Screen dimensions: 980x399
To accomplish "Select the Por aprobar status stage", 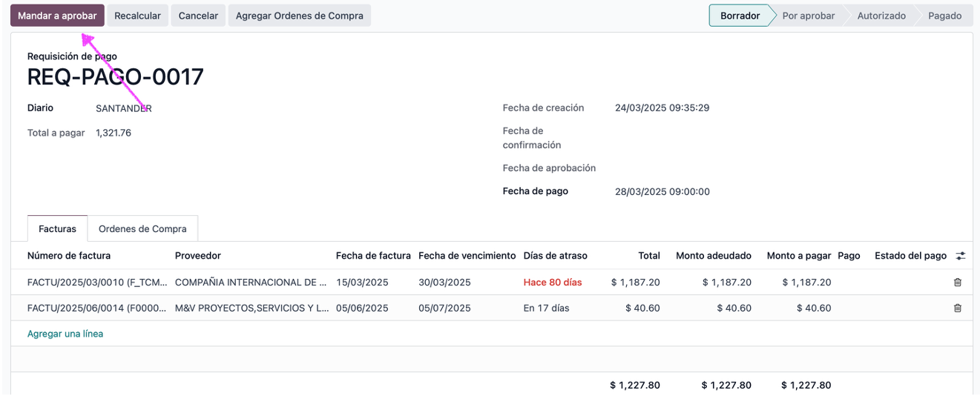I will pos(809,16).
